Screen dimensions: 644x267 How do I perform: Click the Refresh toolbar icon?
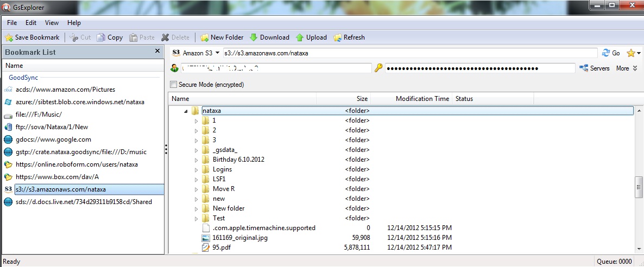337,37
